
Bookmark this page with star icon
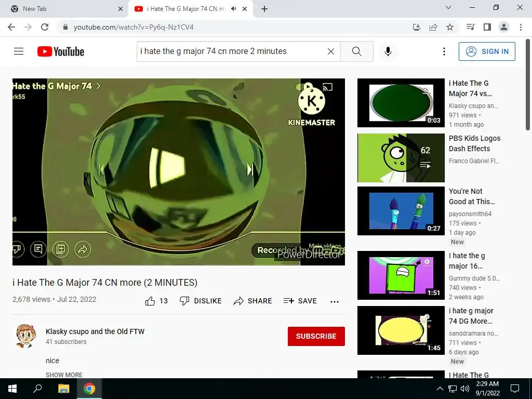(450, 27)
